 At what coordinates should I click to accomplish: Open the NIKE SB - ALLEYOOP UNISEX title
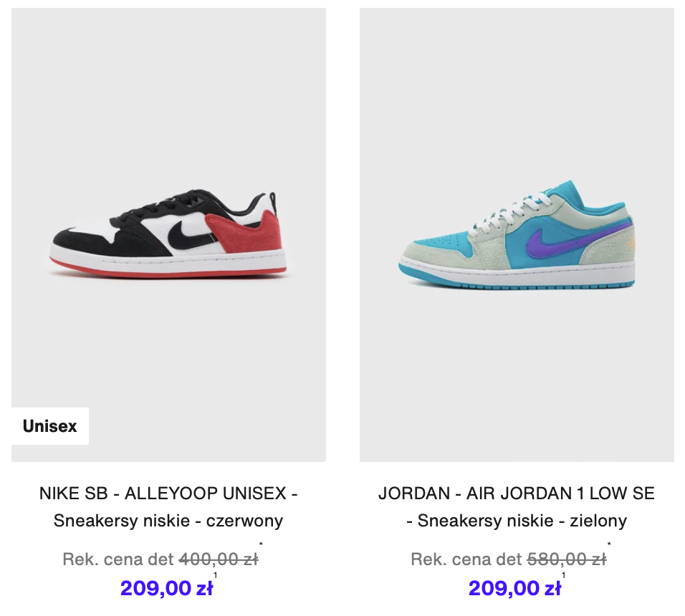pos(168,494)
